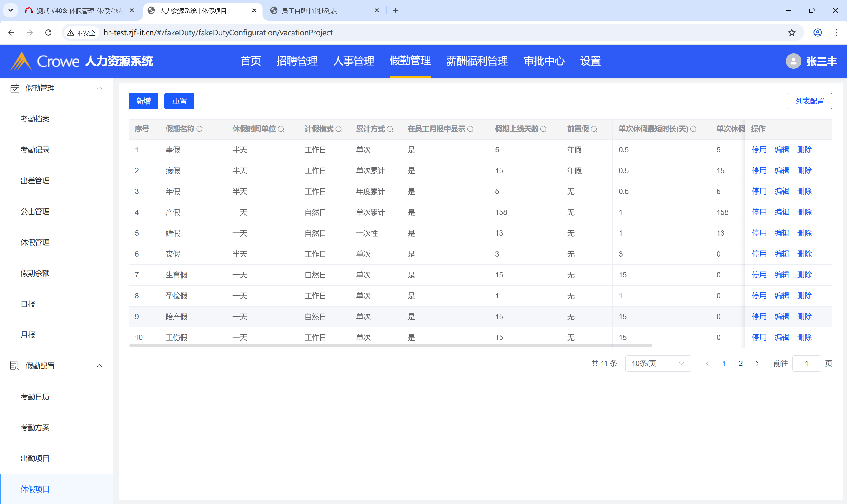The width and height of the screenshot is (847, 504).
Task: Open the 列表配置 button
Action: (809, 101)
